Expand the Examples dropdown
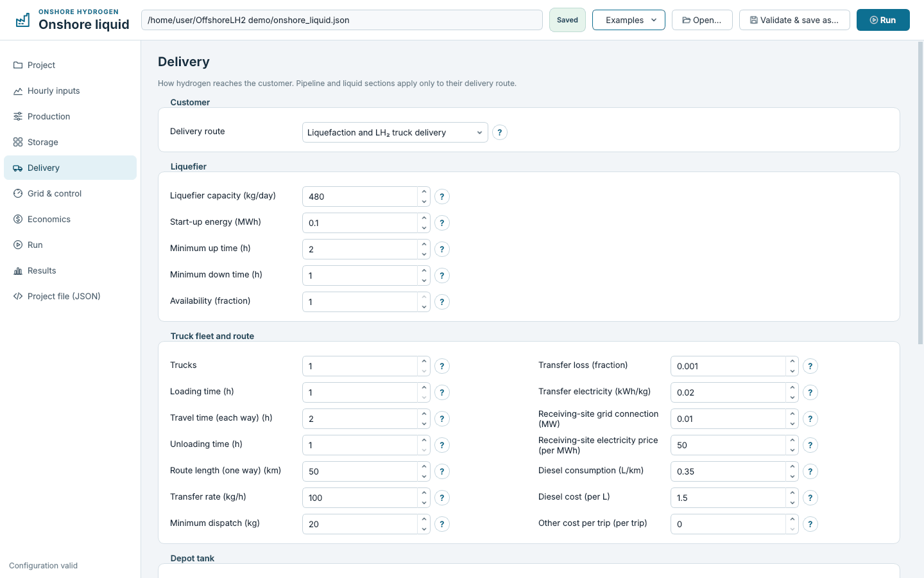 [x=629, y=20]
